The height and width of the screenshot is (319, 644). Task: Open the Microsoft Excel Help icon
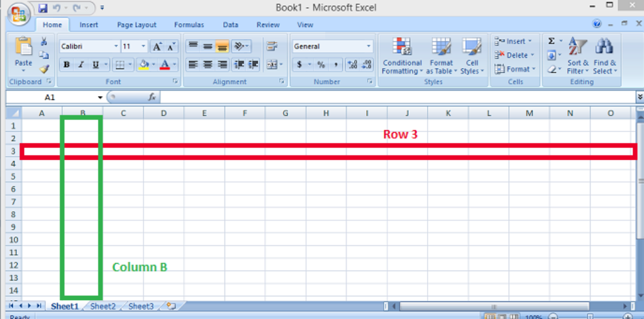(x=597, y=24)
